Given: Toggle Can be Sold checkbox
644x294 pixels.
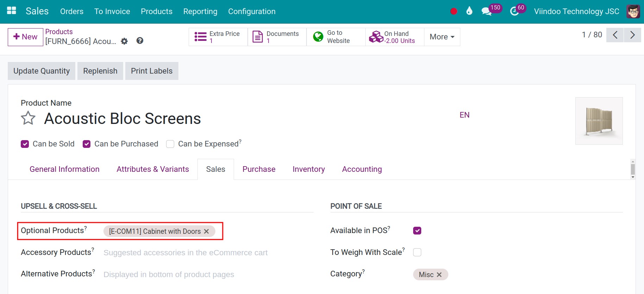Looking at the screenshot, I should (x=25, y=144).
